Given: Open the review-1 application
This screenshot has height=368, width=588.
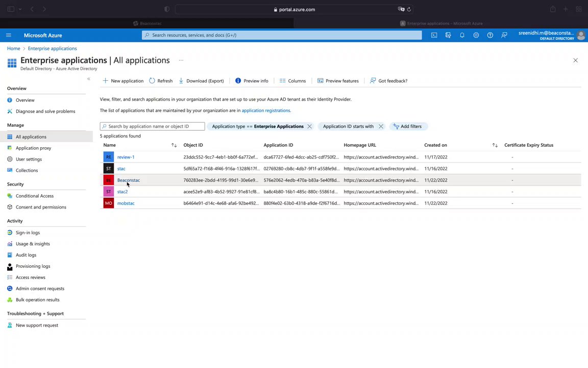Looking at the screenshot, I should point(126,157).
